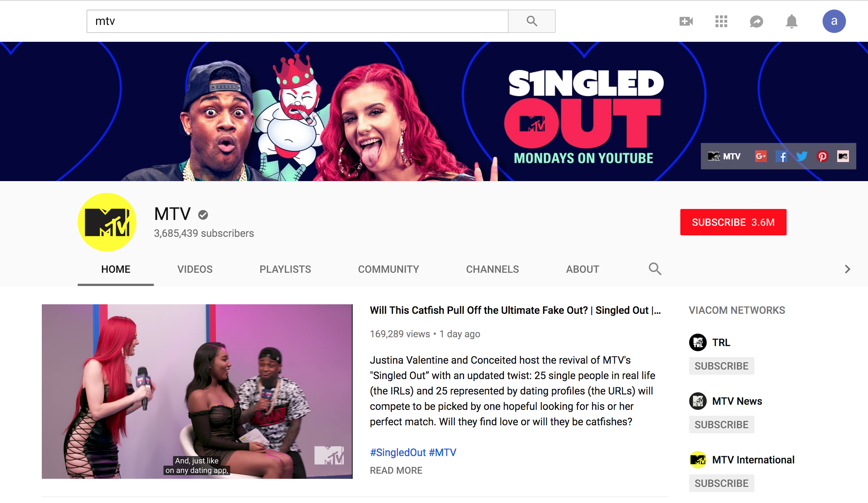Open the #MTV hashtag

coord(442,452)
